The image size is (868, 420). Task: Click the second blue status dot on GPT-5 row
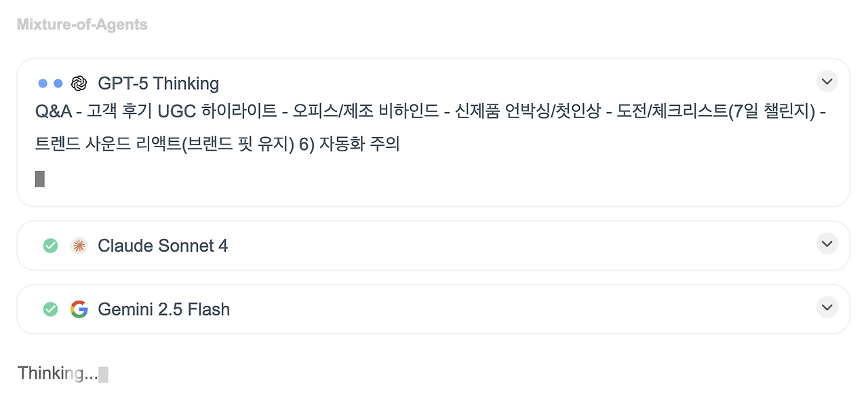pos(58,83)
